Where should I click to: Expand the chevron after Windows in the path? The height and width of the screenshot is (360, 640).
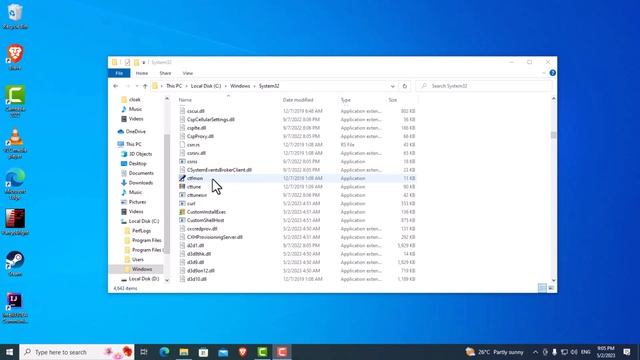pos(254,86)
